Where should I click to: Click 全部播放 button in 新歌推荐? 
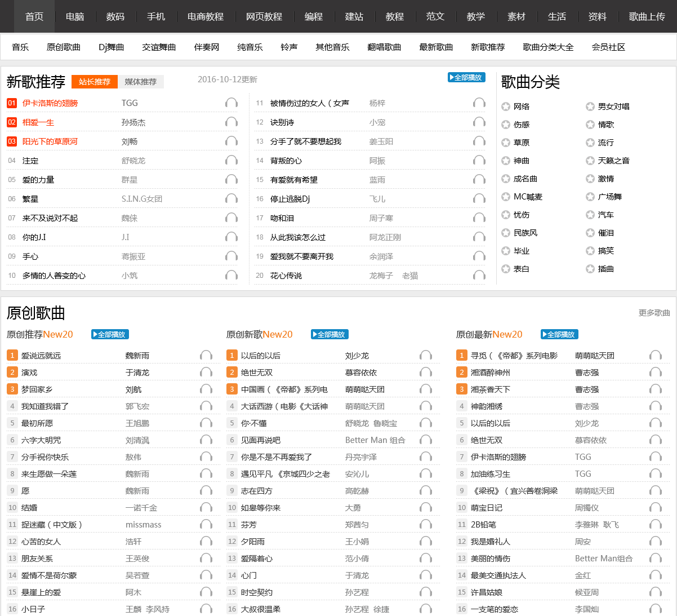tap(466, 77)
